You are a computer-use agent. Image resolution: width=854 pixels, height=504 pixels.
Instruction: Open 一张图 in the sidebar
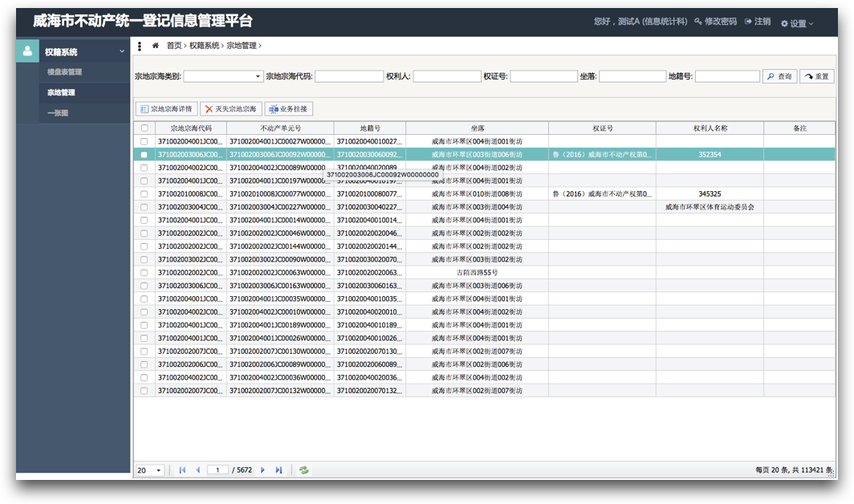point(58,113)
